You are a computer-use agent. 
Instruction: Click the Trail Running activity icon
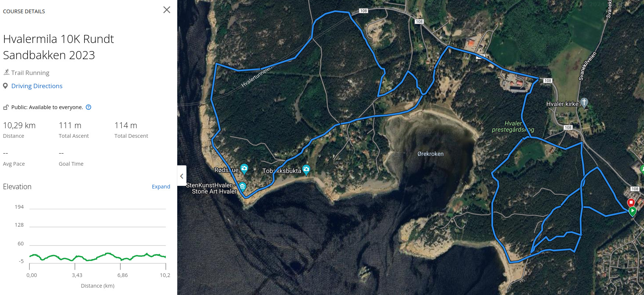click(7, 72)
